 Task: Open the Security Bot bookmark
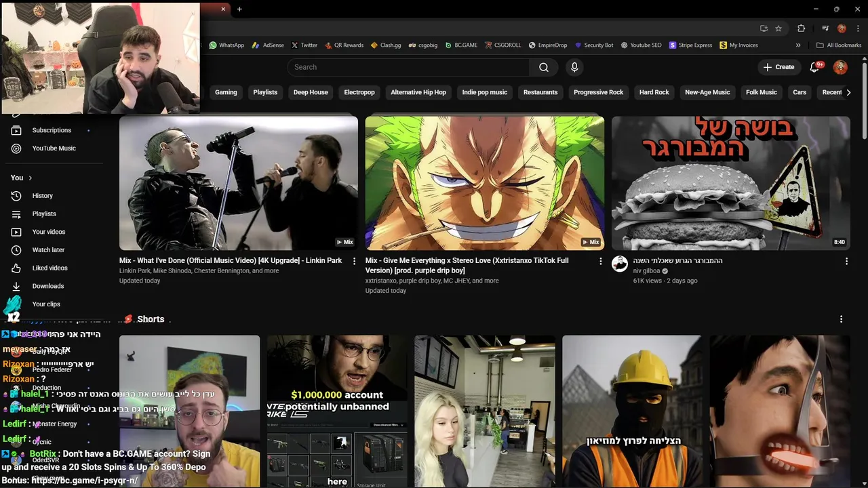[593, 45]
